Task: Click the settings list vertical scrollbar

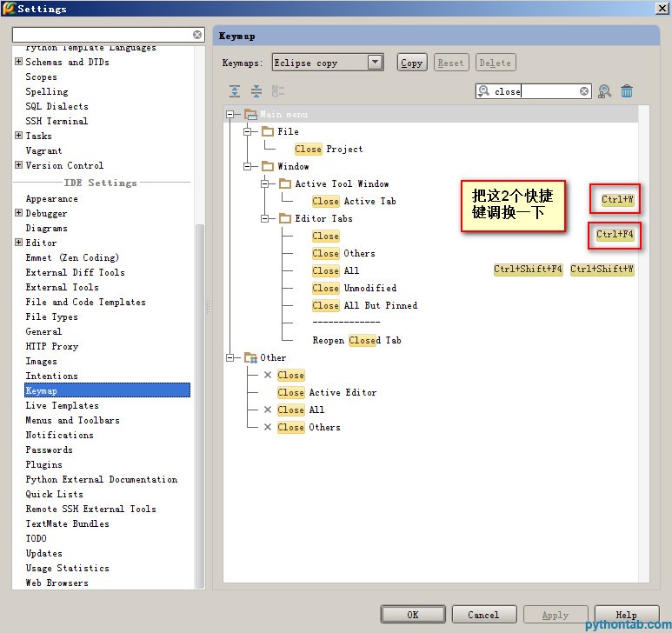Action: pos(200,406)
